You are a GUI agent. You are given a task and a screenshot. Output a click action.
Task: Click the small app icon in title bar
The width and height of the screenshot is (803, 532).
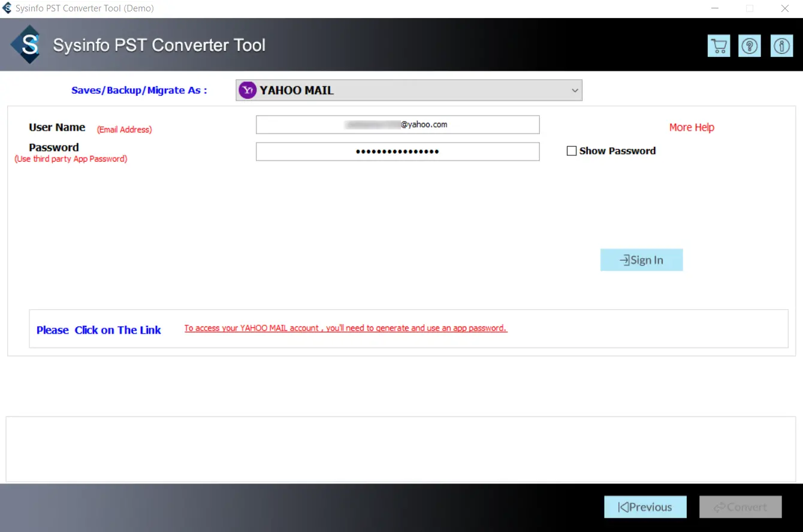[7, 8]
